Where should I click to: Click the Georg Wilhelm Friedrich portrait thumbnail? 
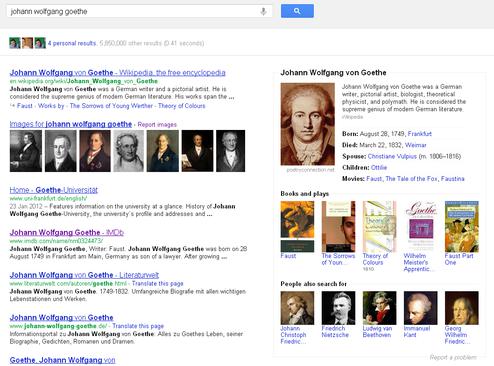pos(462,308)
